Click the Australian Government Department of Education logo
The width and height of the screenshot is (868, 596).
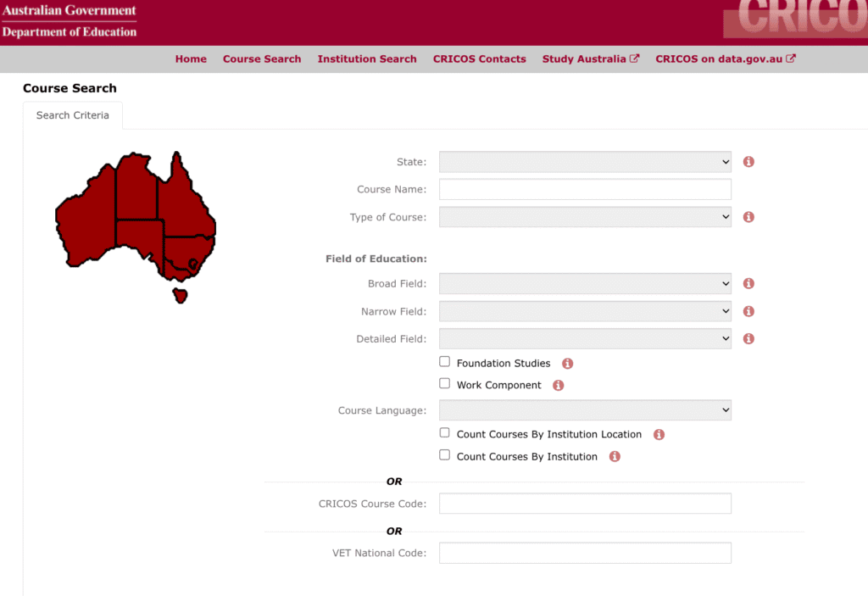(x=70, y=21)
